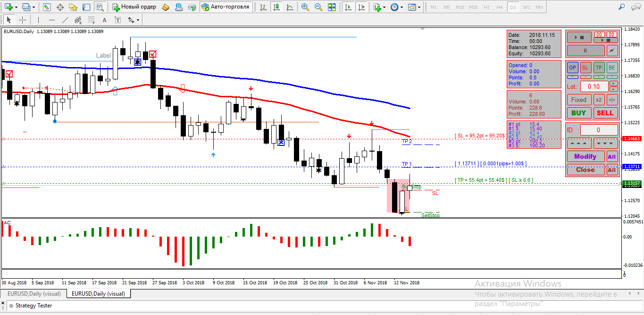Viewport: 644px width, 315px height.
Task: Toggle chart auto scroll icon
Action: 348,7
